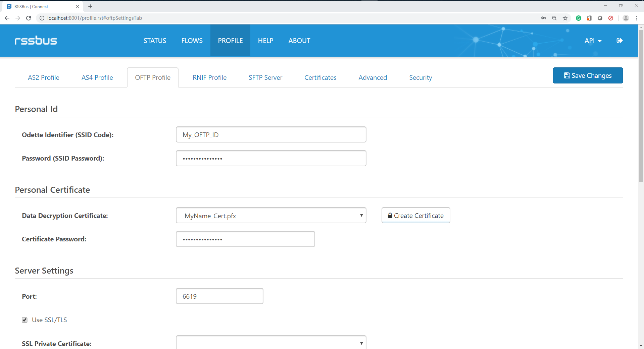The height and width of the screenshot is (349, 644).
Task: Click the page vertical scrollbar thumb
Action: pyautogui.click(x=641, y=106)
